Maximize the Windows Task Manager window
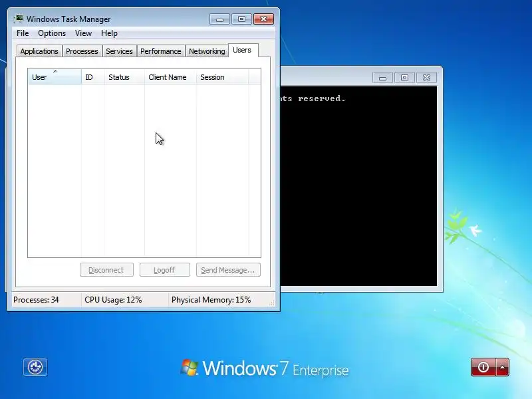 click(241, 19)
